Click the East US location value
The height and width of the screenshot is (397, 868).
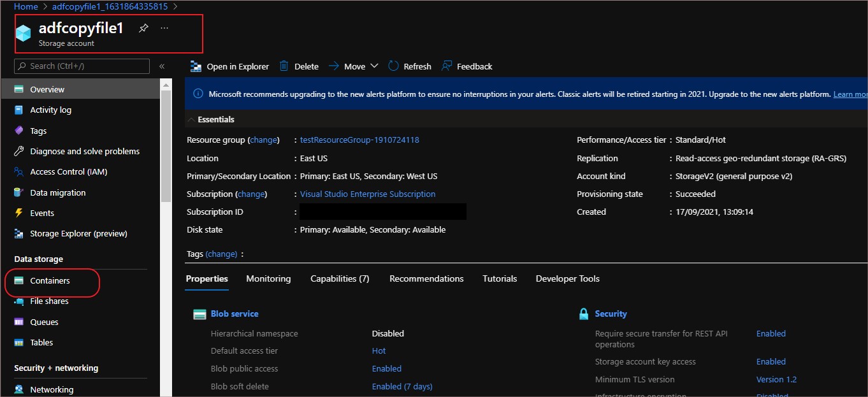pos(314,158)
